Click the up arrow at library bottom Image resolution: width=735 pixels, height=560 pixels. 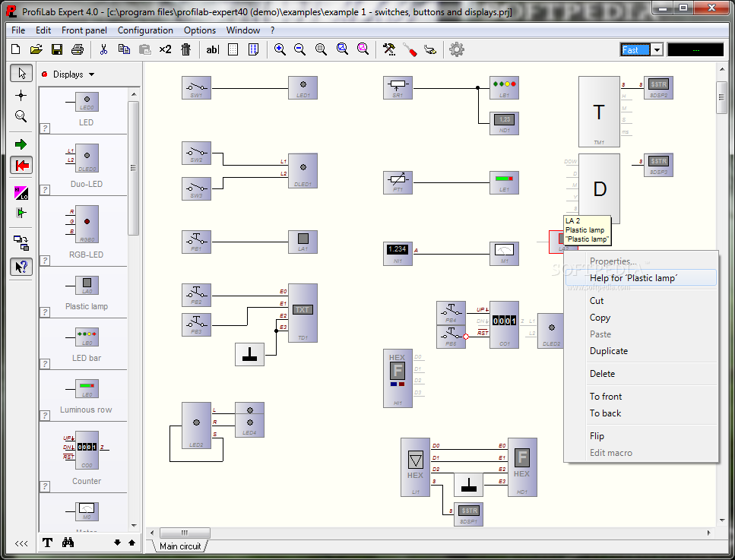click(x=131, y=543)
